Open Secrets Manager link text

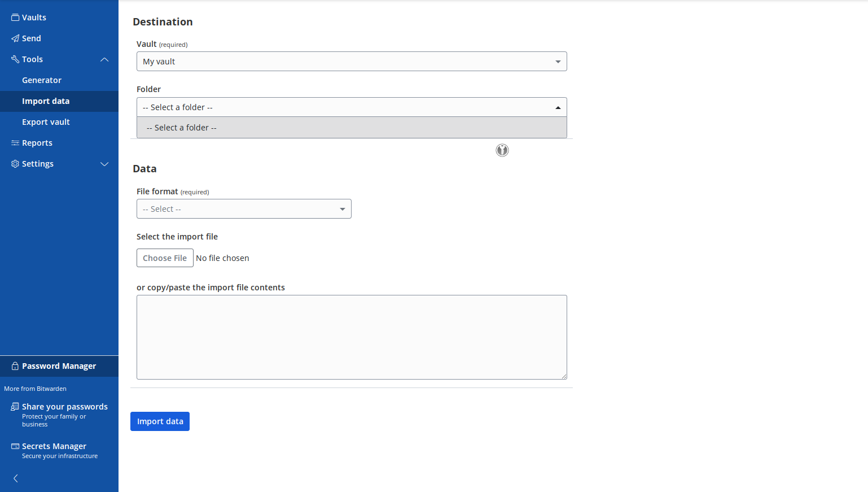pos(54,446)
